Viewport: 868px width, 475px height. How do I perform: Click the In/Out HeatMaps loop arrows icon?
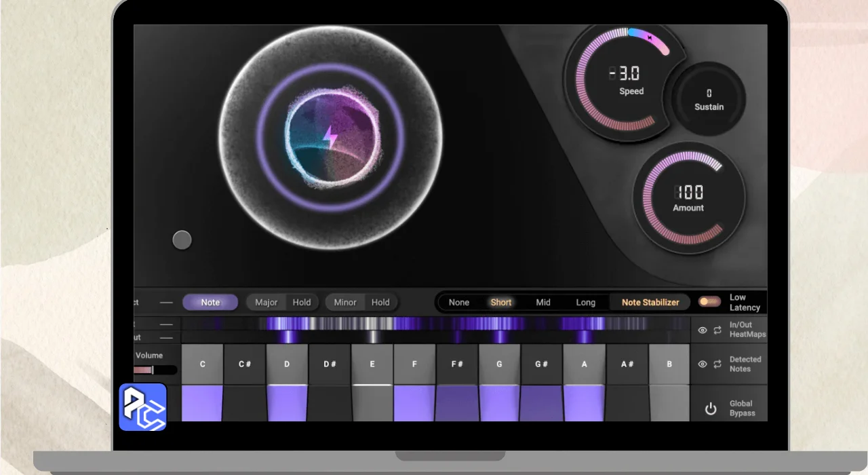click(717, 330)
